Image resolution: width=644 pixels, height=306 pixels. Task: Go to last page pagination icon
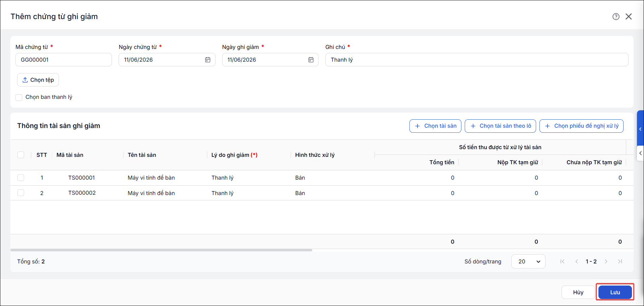[620, 261]
